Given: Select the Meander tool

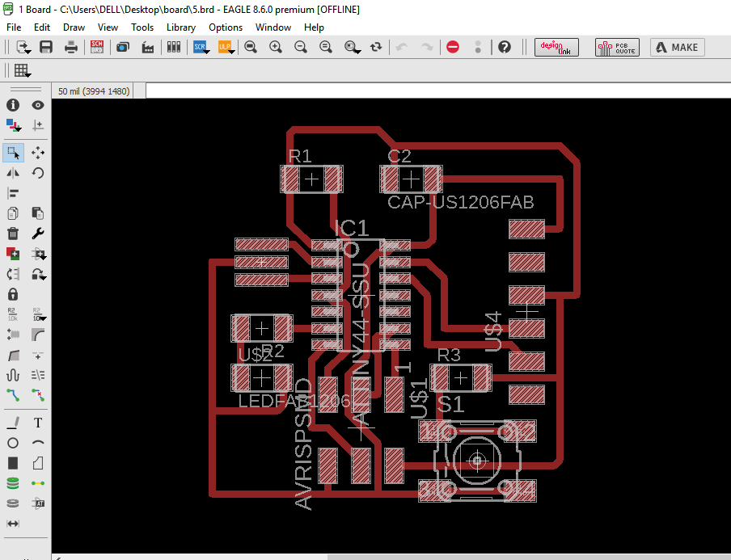Looking at the screenshot, I should [x=13, y=376].
